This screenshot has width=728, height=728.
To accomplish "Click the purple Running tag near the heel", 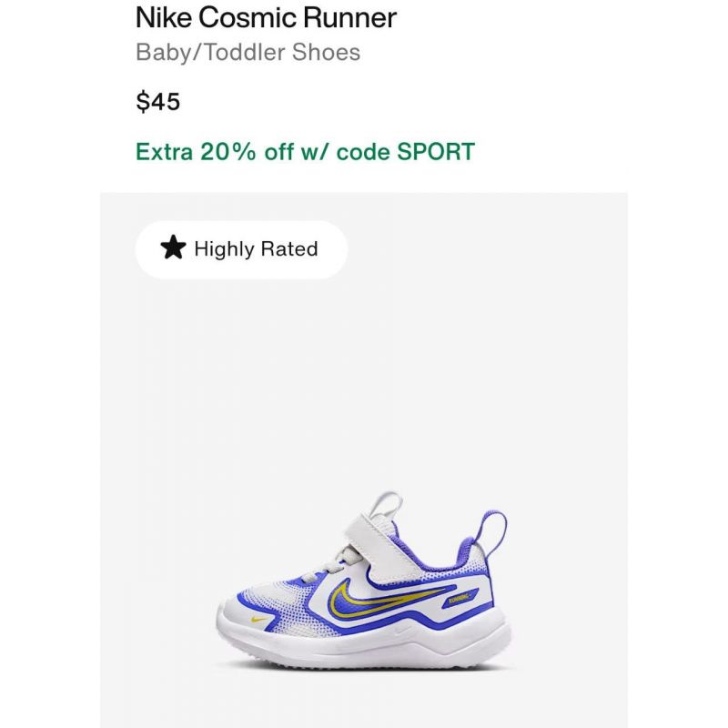I will (460, 599).
